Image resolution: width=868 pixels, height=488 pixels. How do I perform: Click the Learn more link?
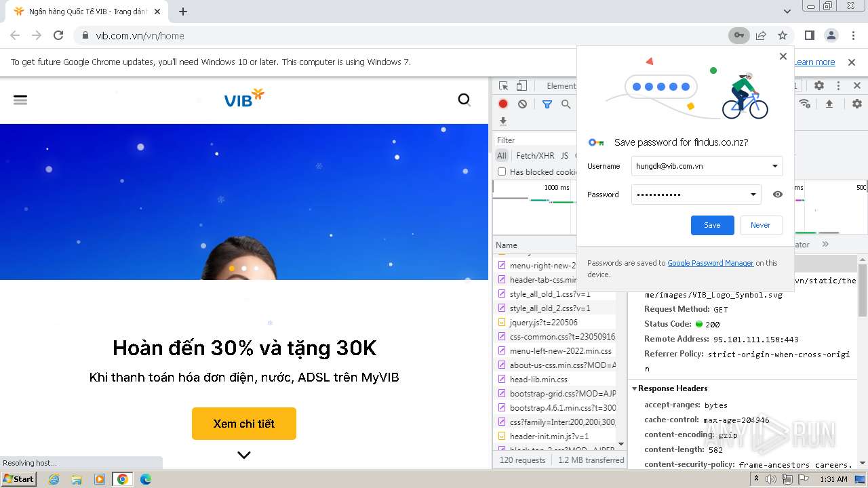pos(814,62)
